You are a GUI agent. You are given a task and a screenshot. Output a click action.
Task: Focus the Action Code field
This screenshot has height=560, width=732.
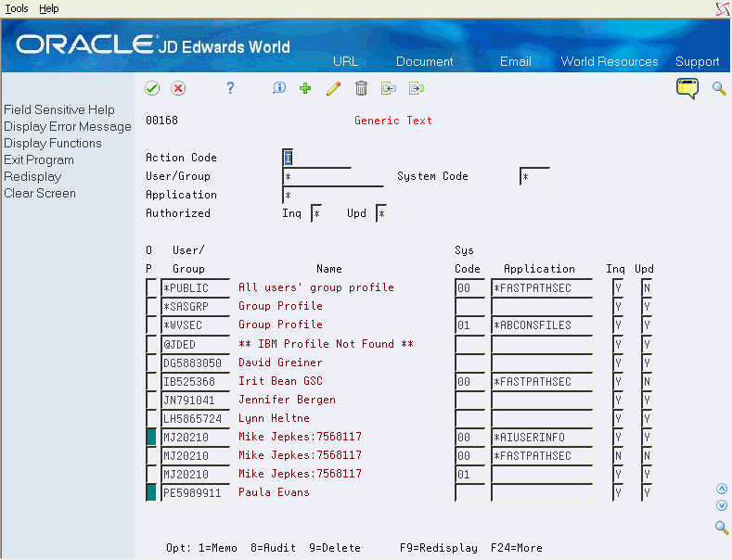click(288, 158)
